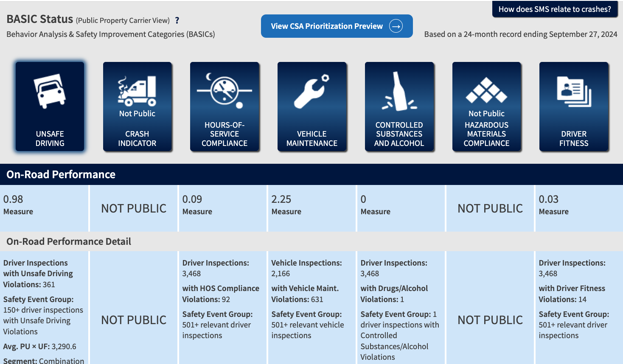Select the Unsafe Driving BASIC icon

pyautogui.click(x=49, y=92)
